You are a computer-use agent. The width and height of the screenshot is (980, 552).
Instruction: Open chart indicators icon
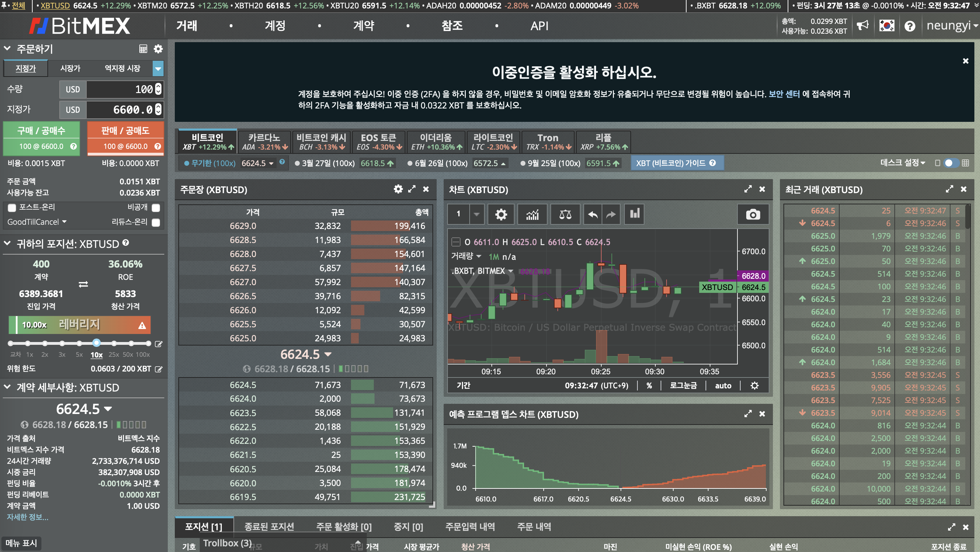(x=532, y=214)
